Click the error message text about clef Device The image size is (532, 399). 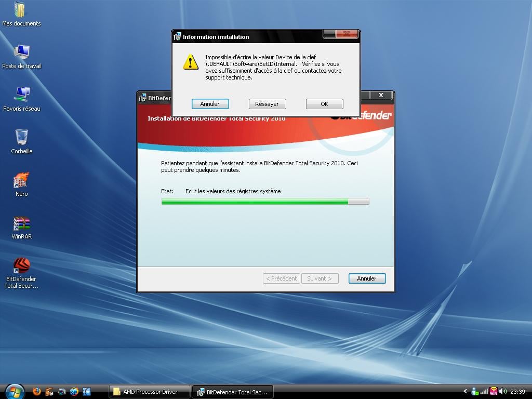click(x=273, y=67)
